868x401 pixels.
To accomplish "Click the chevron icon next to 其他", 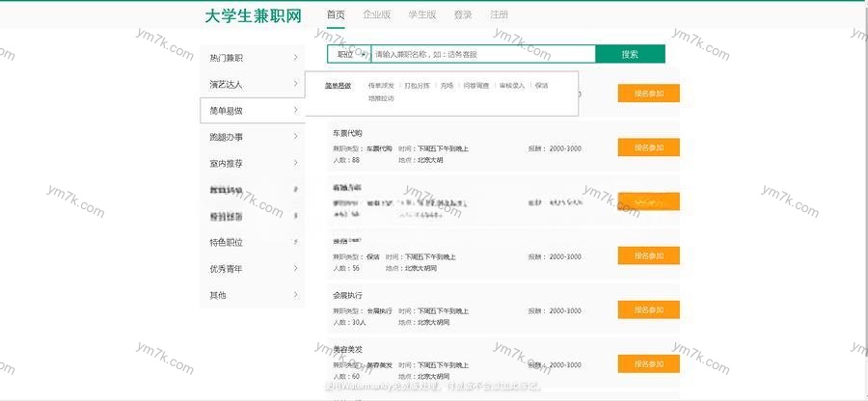I will [295, 294].
